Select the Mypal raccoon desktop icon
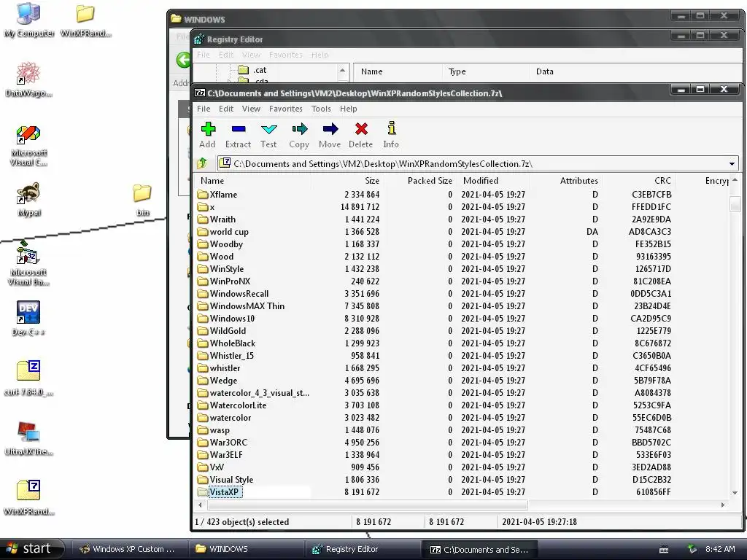Screen dimensions: 747x560 [x=28, y=200]
